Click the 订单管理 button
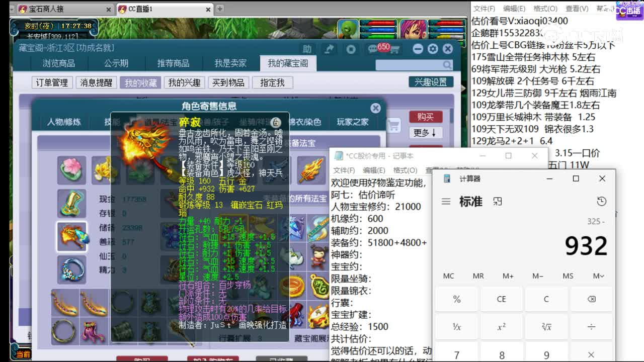The width and height of the screenshot is (644, 362). coord(52,83)
